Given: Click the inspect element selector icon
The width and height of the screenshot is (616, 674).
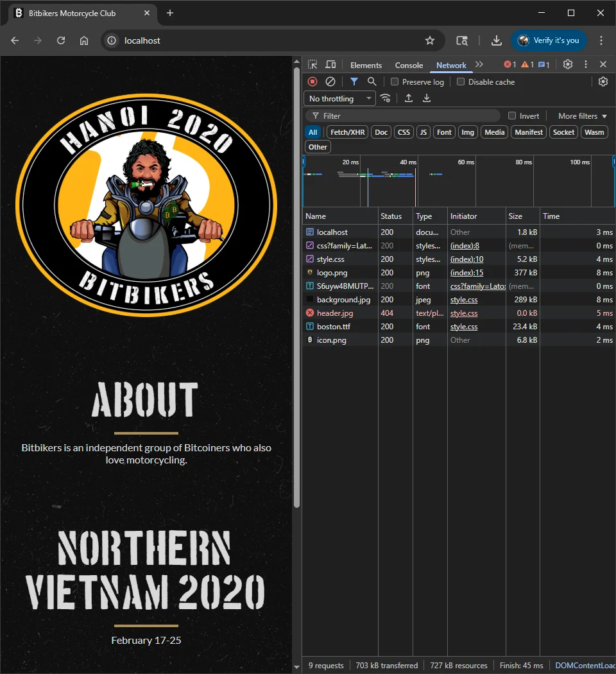Looking at the screenshot, I should [x=312, y=65].
